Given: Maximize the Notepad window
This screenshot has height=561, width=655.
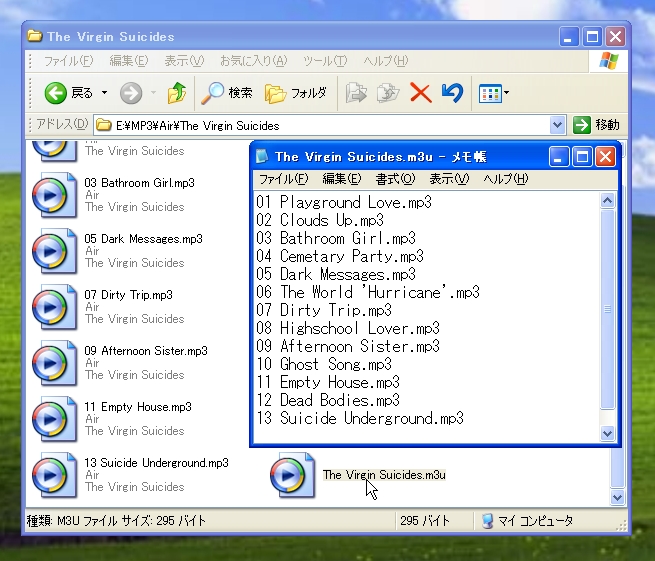Looking at the screenshot, I should coord(582,157).
